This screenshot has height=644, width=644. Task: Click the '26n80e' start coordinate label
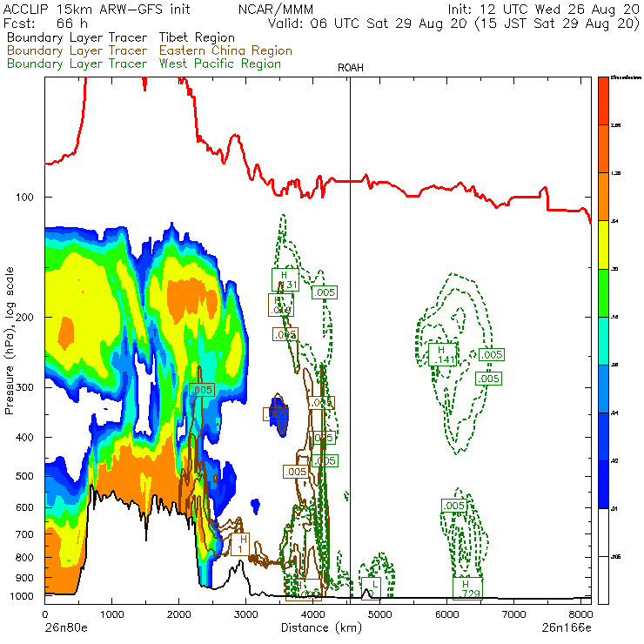[66, 628]
